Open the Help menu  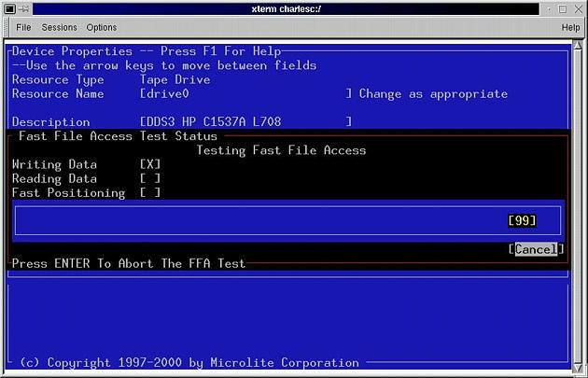[x=570, y=27]
